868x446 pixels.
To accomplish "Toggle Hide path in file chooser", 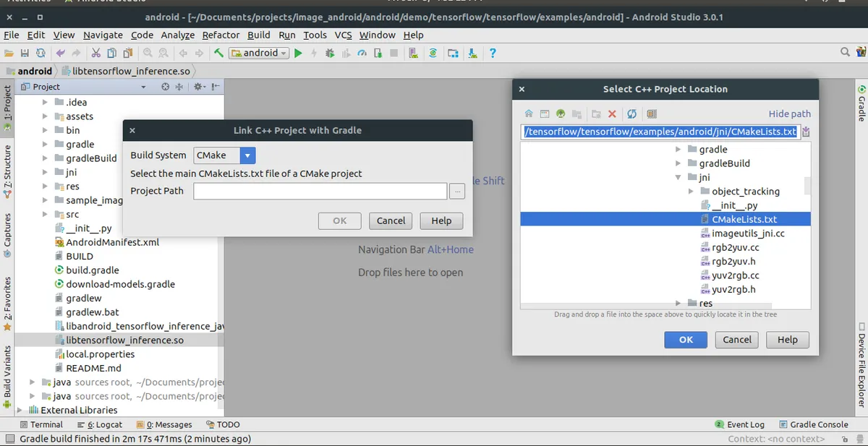I will click(789, 113).
